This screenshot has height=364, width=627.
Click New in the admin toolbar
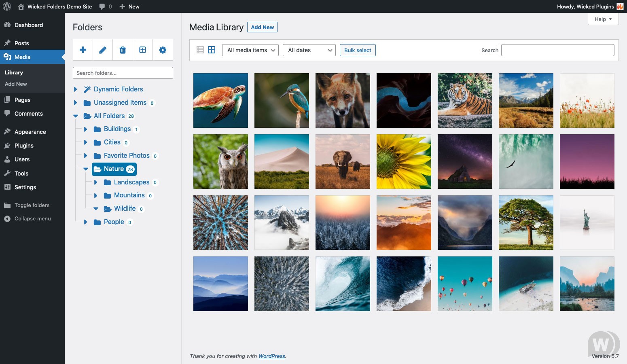pyautogui.click(x=129, y=6)
